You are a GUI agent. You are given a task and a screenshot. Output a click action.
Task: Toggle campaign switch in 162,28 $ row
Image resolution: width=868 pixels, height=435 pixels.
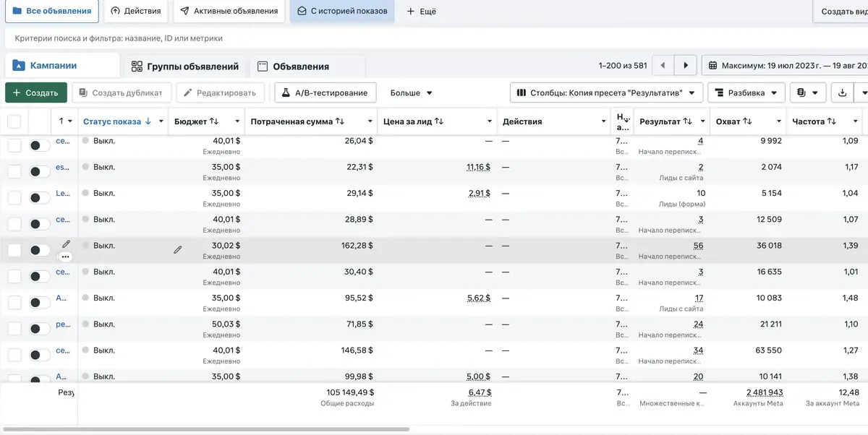40,250
